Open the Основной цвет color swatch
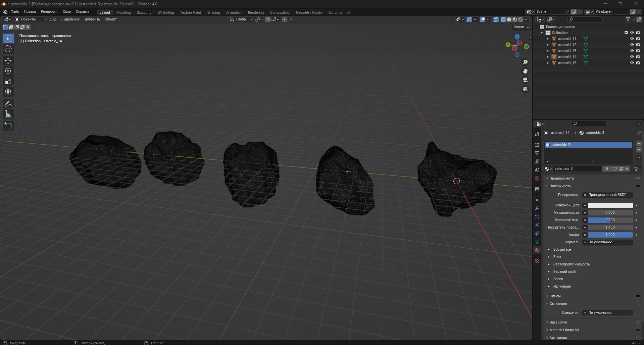The image size is (644, 345). click(x=610, y=205)
